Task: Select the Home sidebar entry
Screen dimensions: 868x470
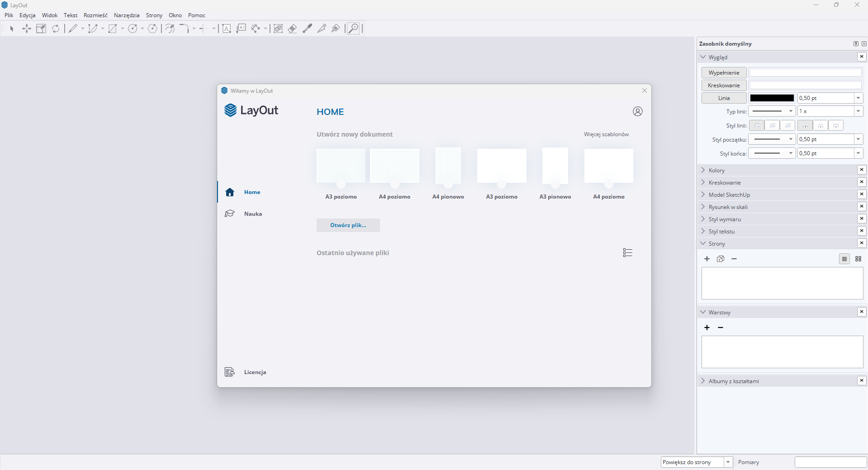Action: click(x=252, y=192)
